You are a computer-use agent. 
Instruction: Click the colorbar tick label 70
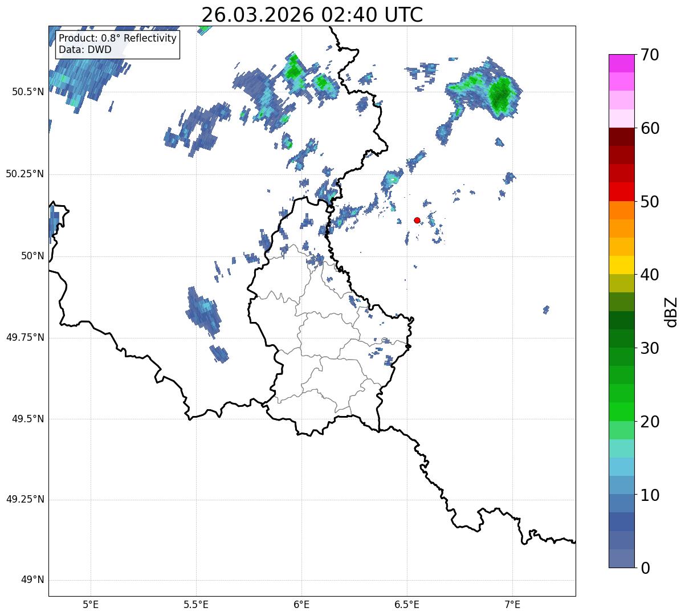(x=649, y=55)
